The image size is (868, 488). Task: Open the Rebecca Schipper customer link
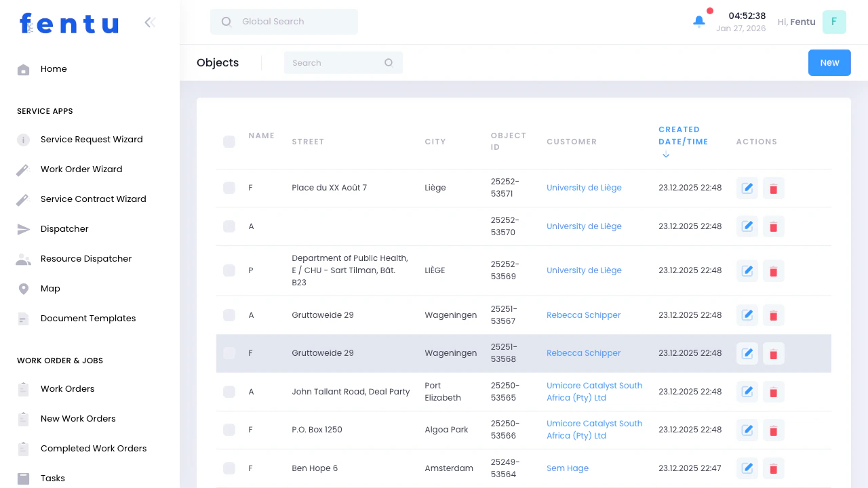point(583,315)
